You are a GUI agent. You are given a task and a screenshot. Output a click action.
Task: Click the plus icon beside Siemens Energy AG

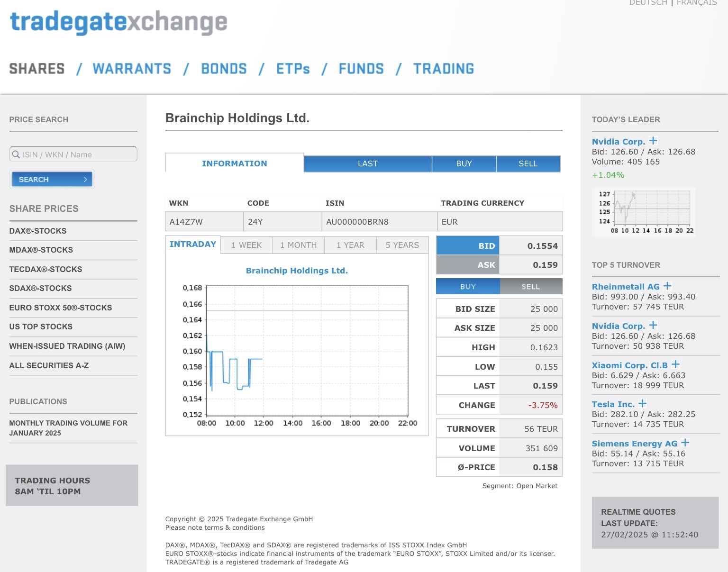pyautogui.click(x=685, y=443)
